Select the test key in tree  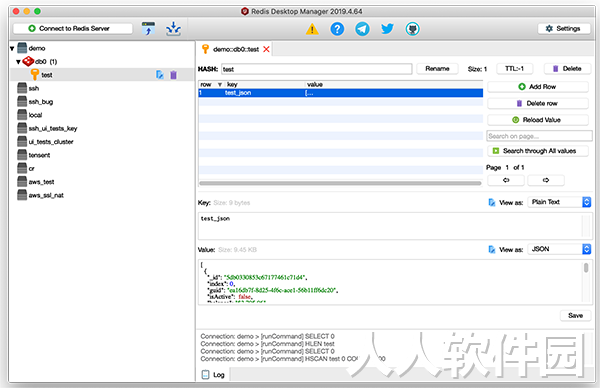102,75
